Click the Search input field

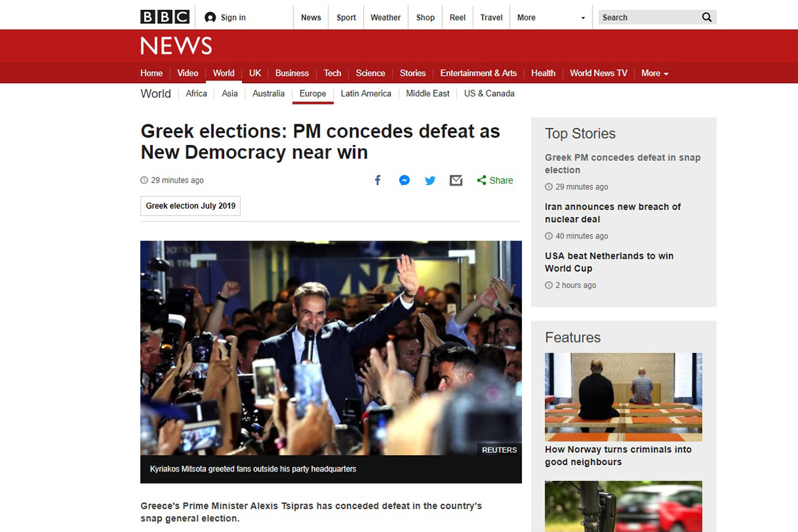point(648,17)
